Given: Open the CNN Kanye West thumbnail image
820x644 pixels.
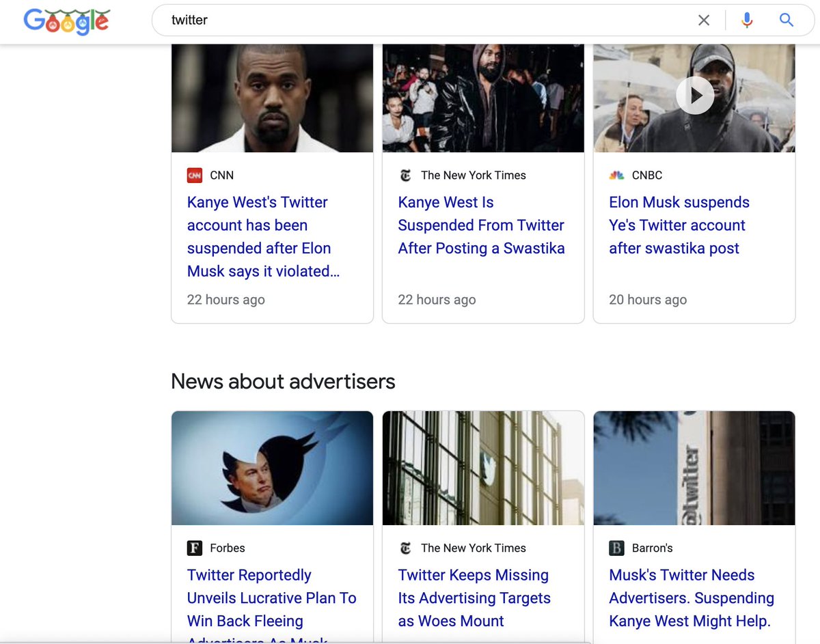Looking at the screenshot, I should pyautogui.click(x=272, y=98).
